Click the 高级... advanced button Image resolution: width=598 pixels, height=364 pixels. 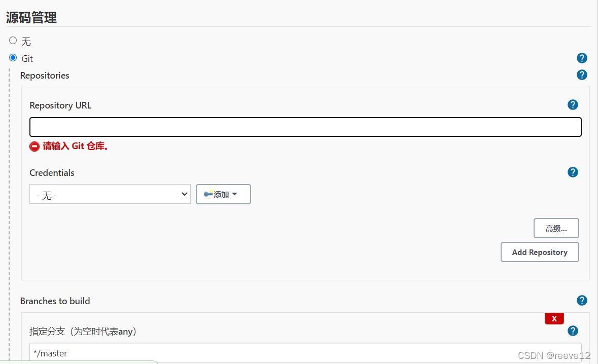click(x=556, y=228)
